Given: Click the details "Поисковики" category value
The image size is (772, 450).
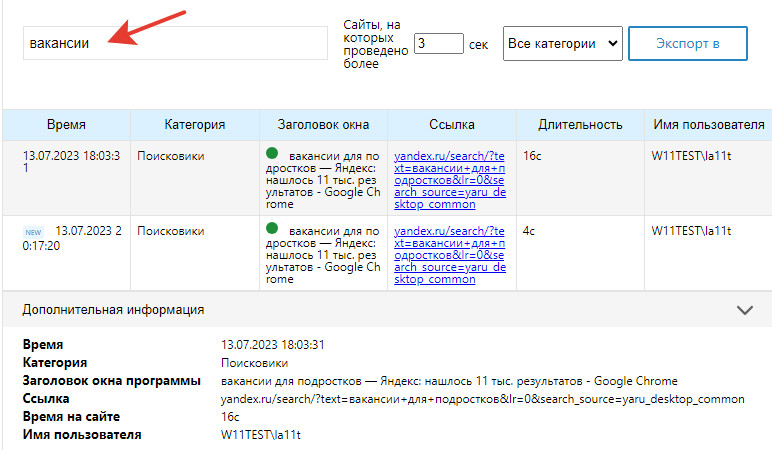Looking at the screenshot, I should coord(255,363).
